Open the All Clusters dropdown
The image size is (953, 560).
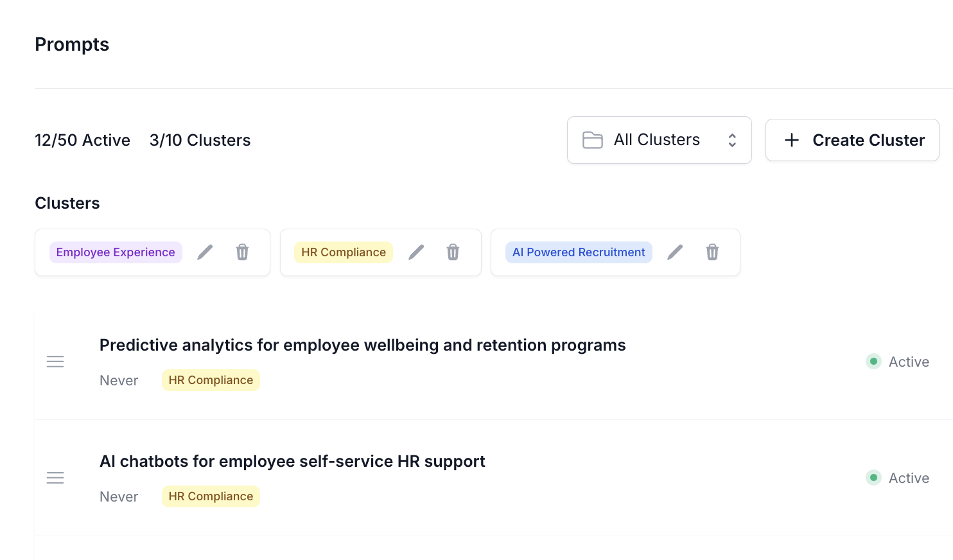click(658, 140)
